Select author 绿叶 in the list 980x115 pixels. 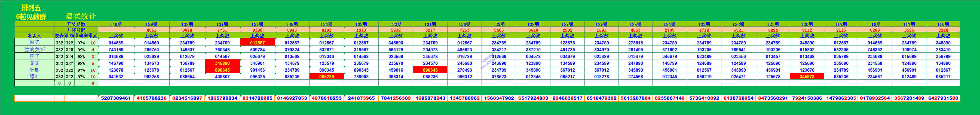click(34, 77)
